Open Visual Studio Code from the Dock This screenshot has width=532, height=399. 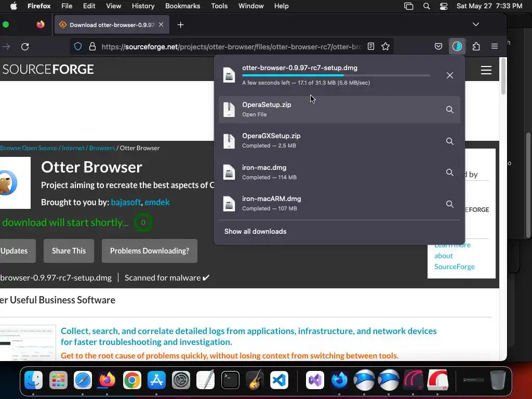click(279, 380)
